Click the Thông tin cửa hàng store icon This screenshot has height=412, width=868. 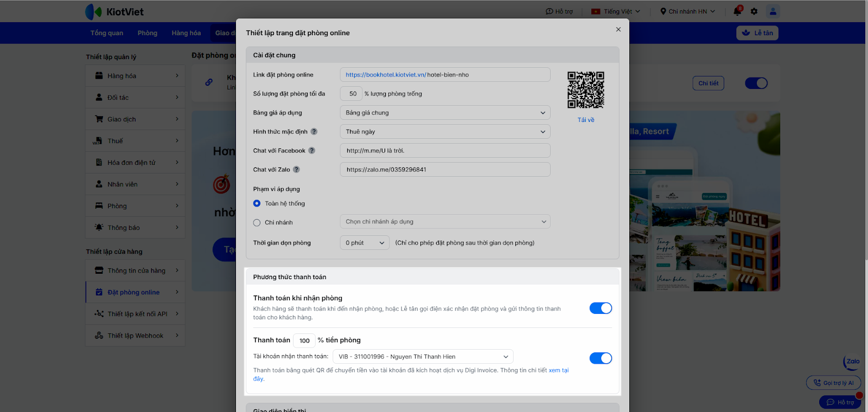pos(99,271)
